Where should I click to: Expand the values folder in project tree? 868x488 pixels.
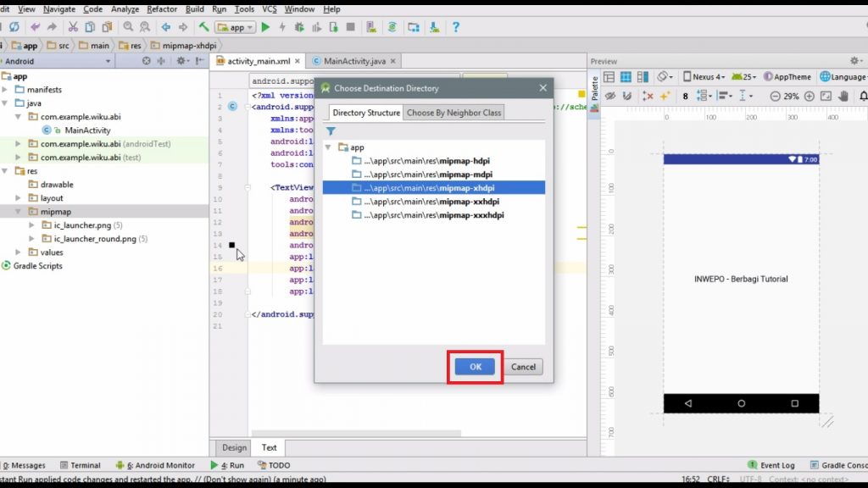click(x=19, y=252)
